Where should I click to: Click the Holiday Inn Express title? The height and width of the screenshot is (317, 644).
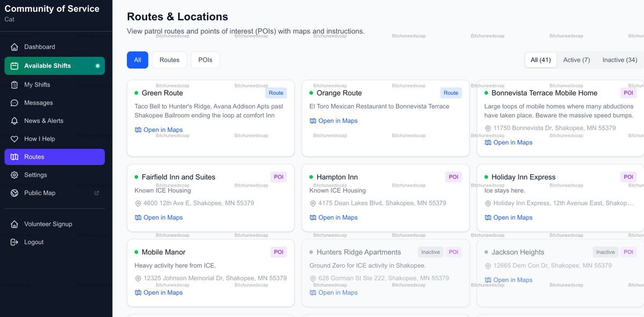click(523, 177)
